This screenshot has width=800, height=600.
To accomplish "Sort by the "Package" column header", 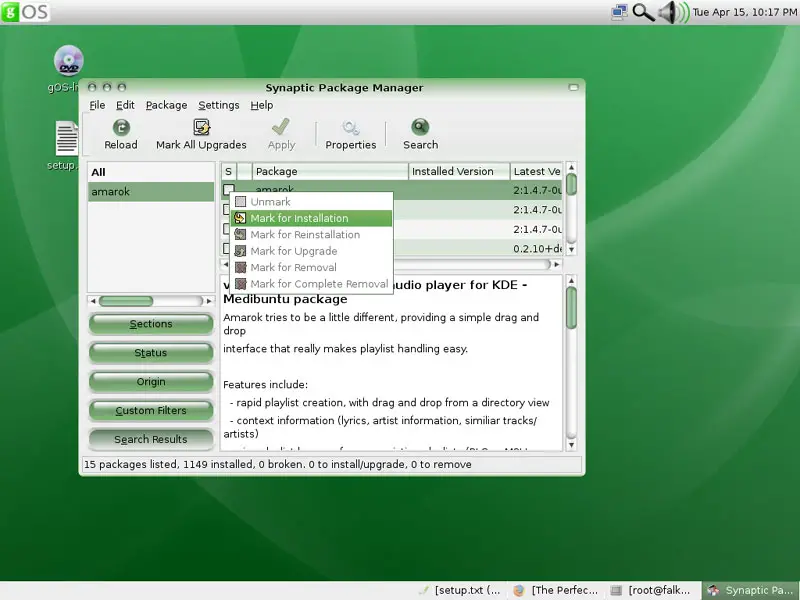I will click(330, 171).
